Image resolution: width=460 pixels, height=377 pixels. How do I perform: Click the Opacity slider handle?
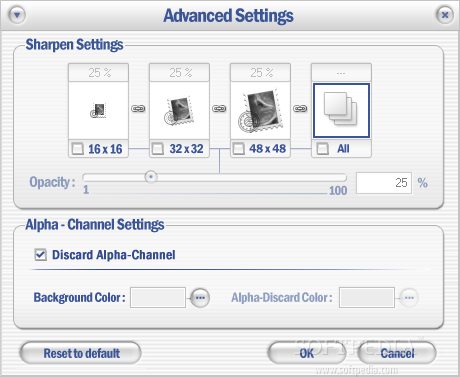(151, 177)
